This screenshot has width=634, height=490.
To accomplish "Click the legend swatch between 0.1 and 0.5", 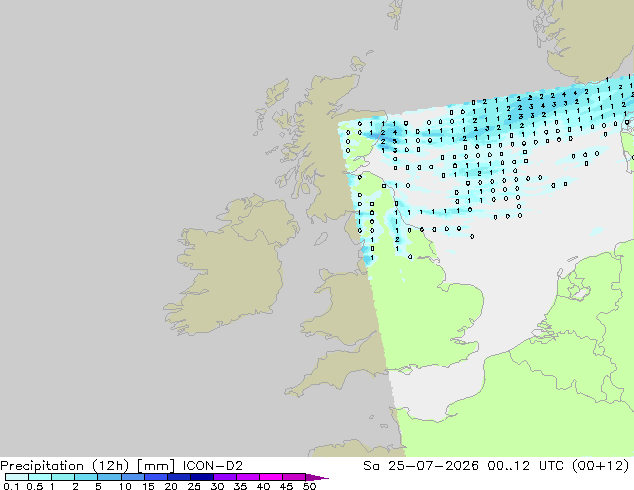I will click(17, 477).
